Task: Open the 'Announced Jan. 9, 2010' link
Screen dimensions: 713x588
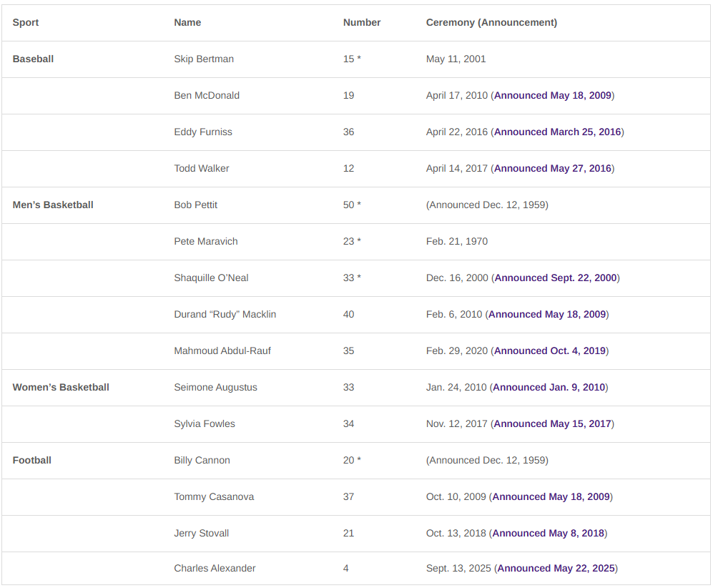Action: [549, 387]
